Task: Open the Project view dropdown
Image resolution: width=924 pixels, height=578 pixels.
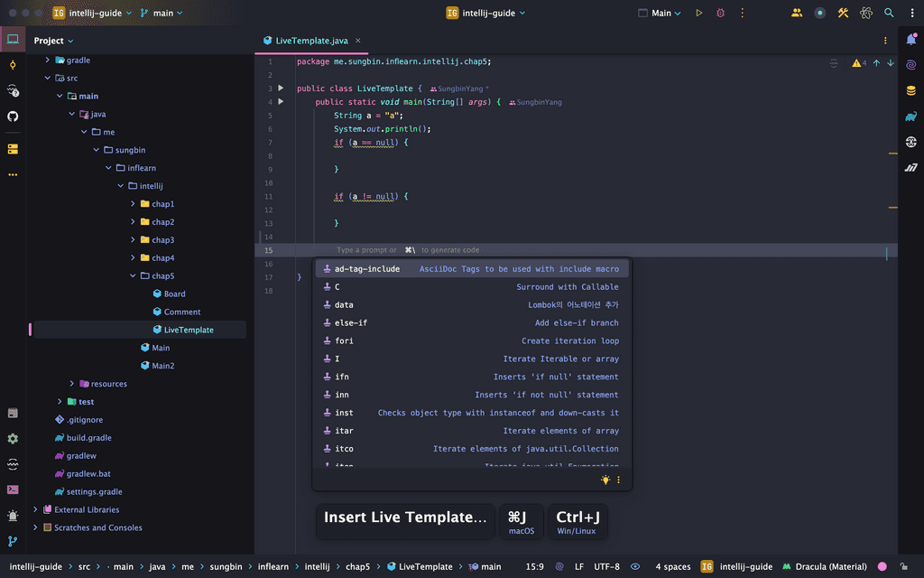Action: (53, 41)
